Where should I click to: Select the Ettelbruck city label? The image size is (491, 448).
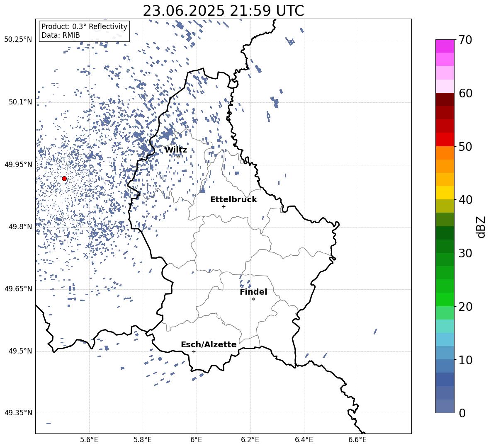click(233, 200)
